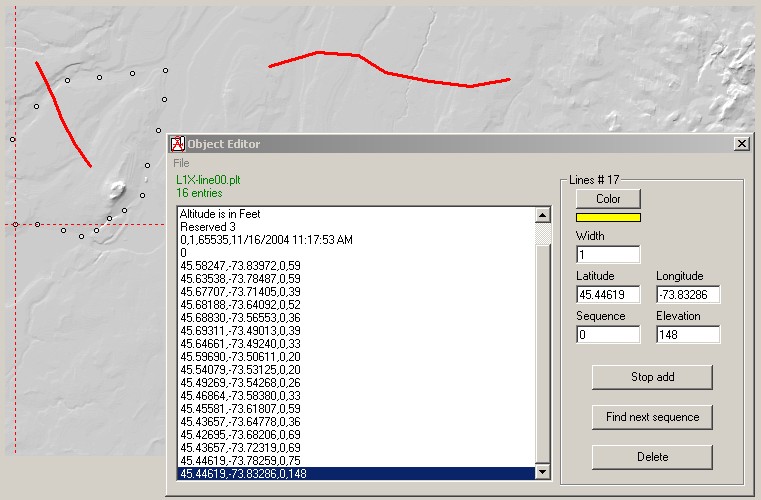The image size is (761, 500).
Task: Click the Stop add button
Action: pyautogui.click(x=652, y=377)
